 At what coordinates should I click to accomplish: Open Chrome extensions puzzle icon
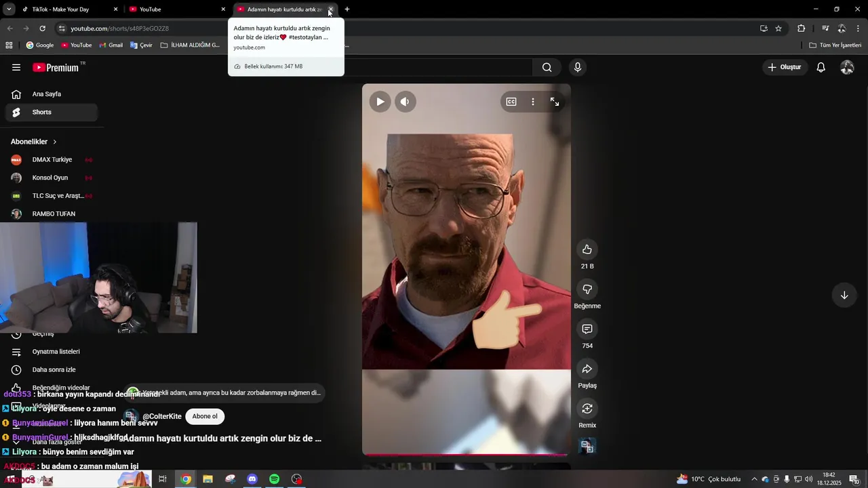pyautogui.click(x=801, y=28)
